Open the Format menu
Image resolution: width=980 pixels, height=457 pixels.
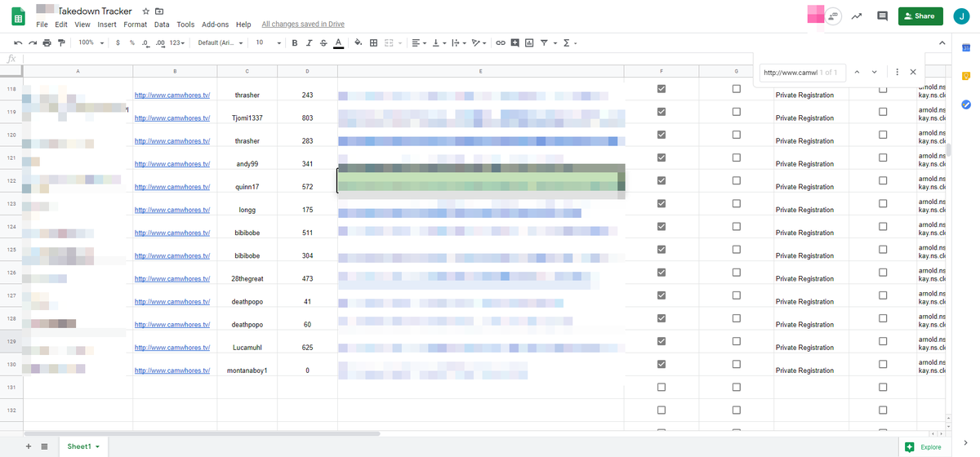pyautogui.click(x=136, y=24)
